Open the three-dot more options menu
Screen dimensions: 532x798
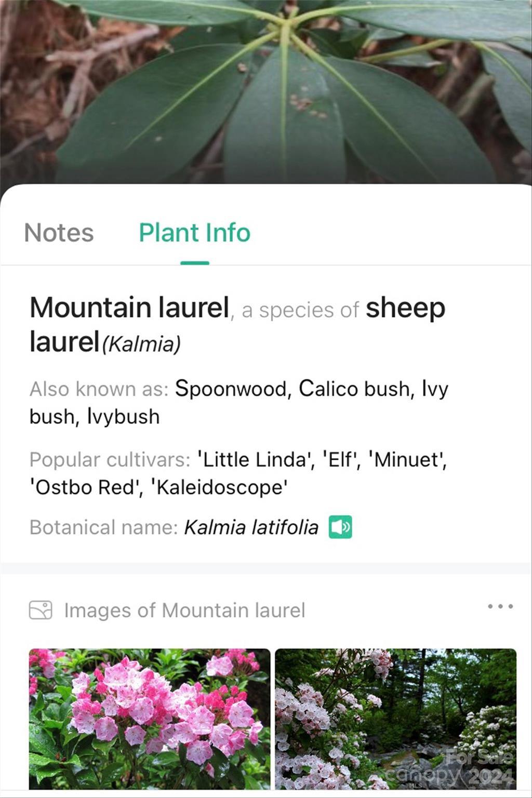500,606
